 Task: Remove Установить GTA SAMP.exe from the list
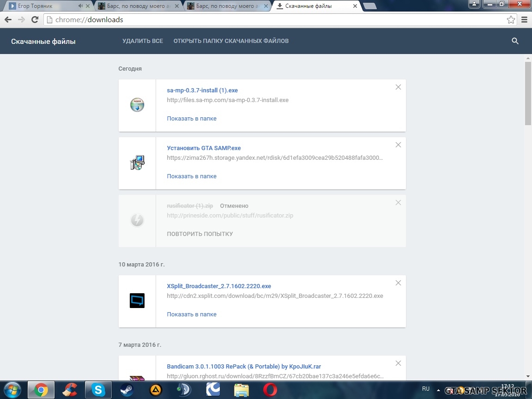pos(399,145)
